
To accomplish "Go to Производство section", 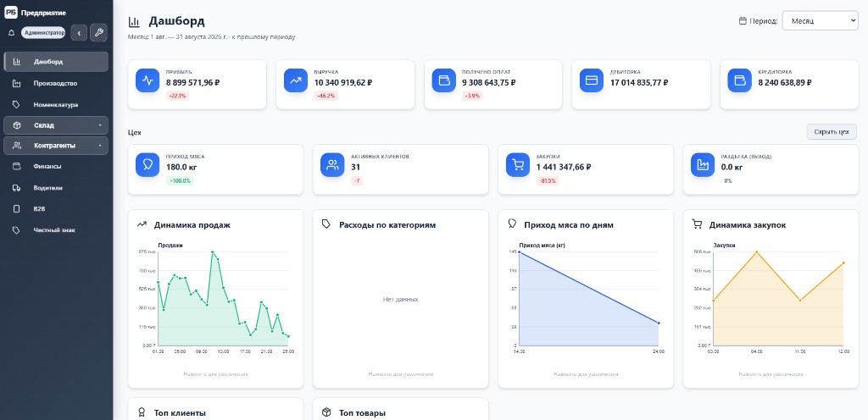I will [x=56, y=84].
